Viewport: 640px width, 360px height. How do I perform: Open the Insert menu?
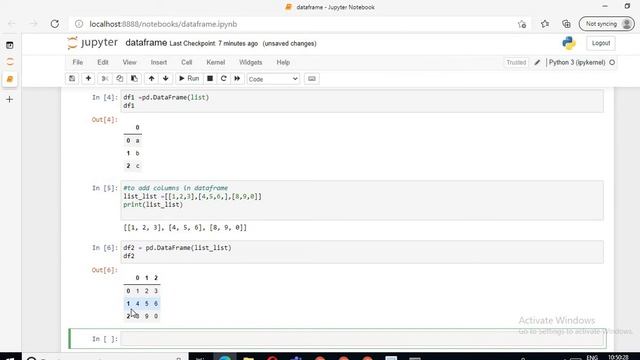tap(159, 62)
